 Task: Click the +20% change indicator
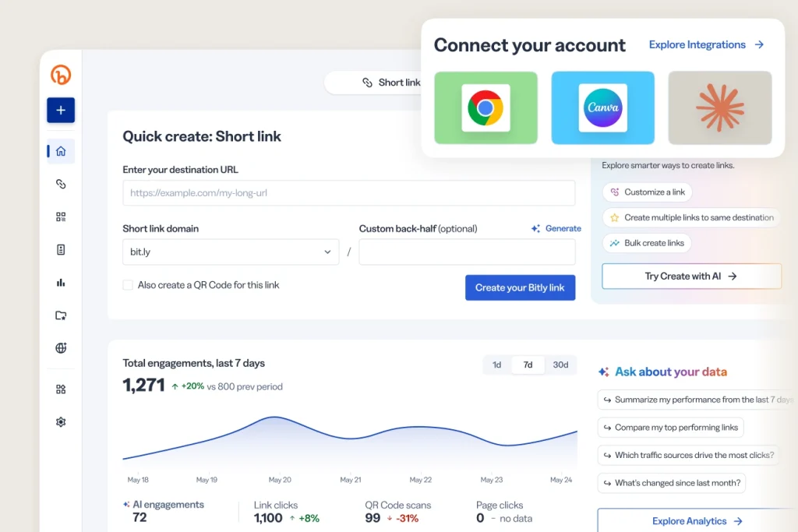point(188,386)
